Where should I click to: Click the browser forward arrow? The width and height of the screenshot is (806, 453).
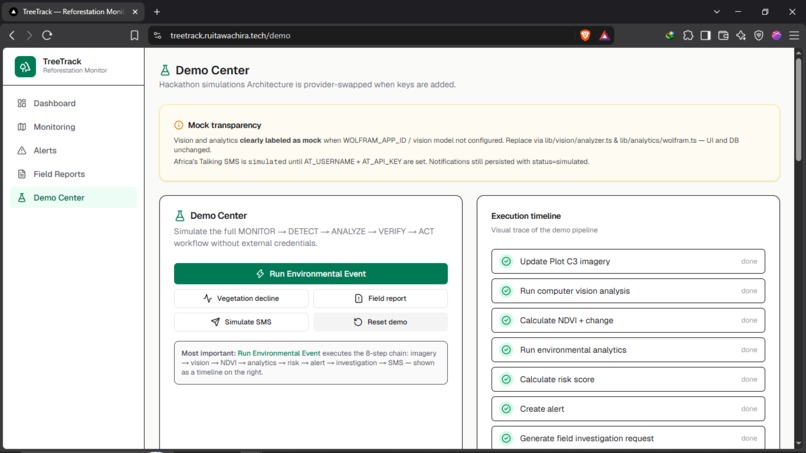tap(29, 35)
